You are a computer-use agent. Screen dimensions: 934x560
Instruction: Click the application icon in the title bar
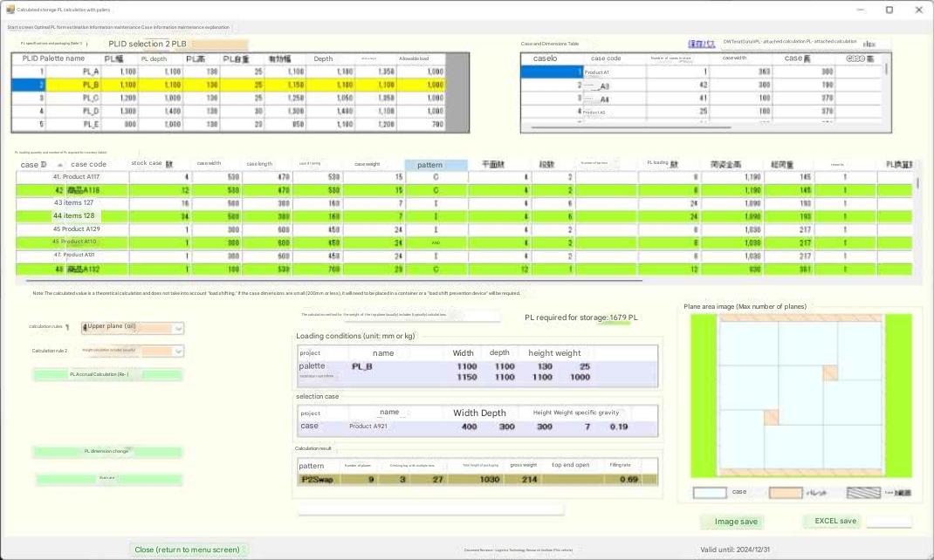pos(10,10)
